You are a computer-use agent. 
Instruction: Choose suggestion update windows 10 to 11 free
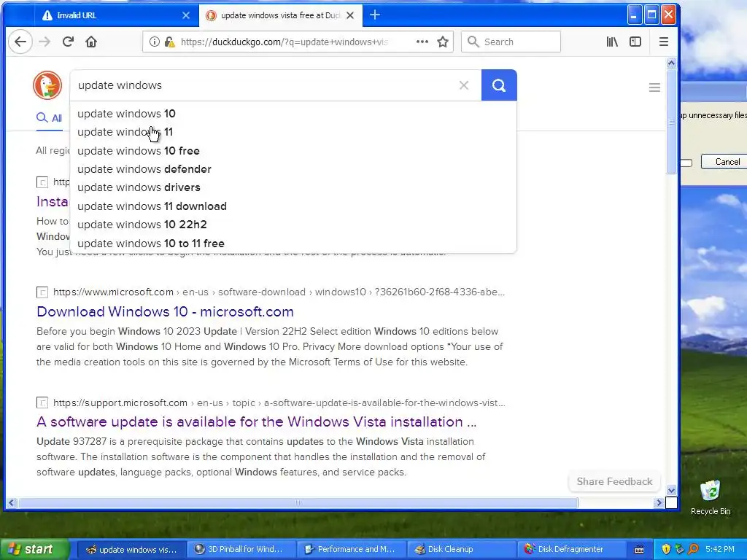pos(293,244)
